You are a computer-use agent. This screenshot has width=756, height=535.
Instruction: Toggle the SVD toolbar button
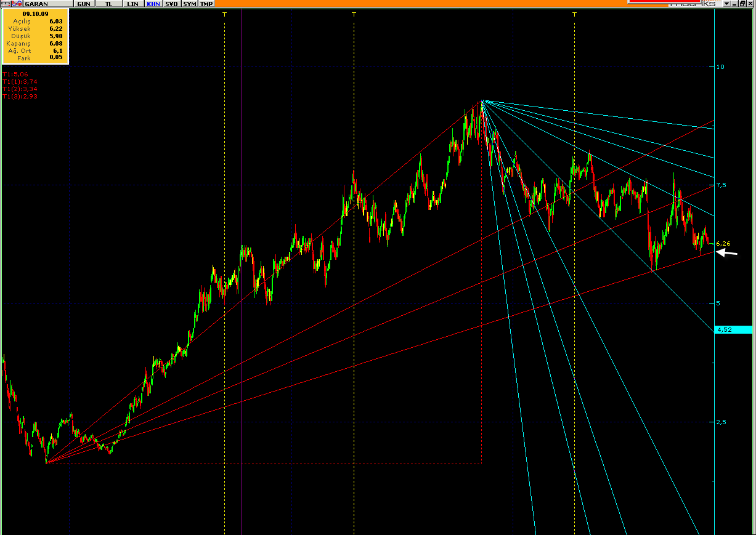172,4
